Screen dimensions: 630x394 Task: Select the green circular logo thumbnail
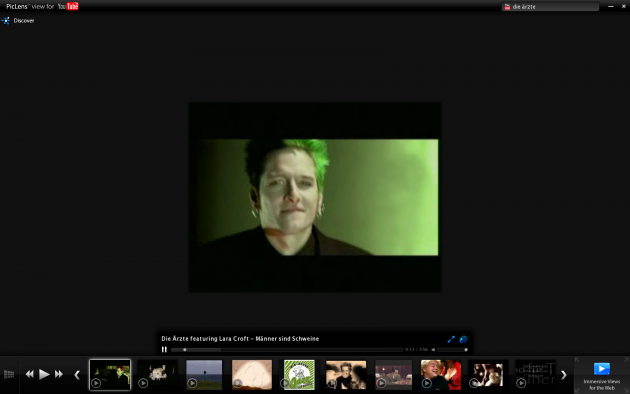[299, 375]
